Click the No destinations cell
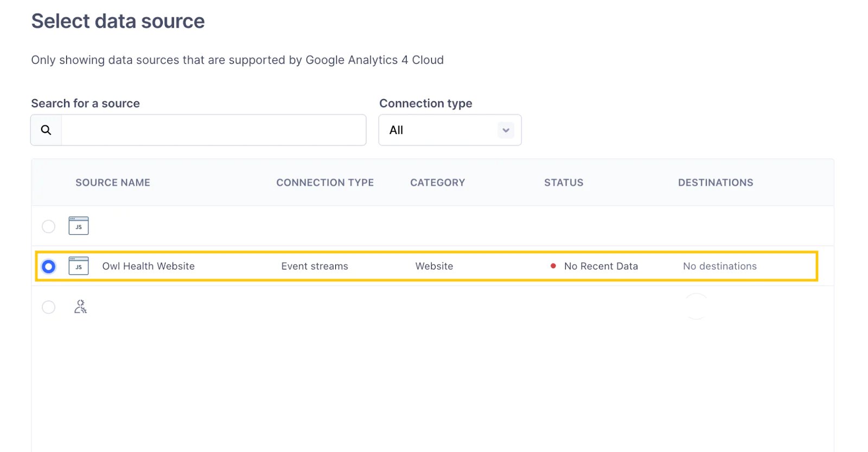The image size is (868, 452). [719, 266]
